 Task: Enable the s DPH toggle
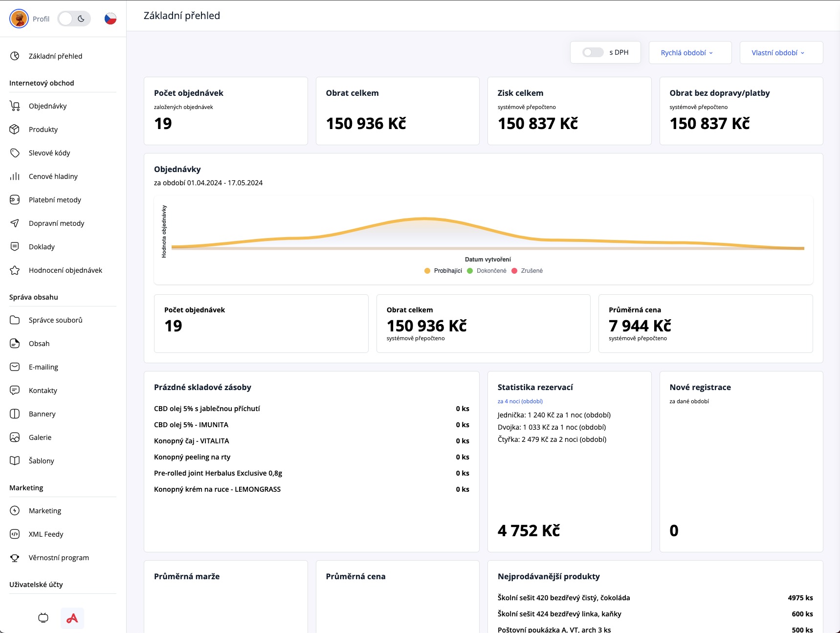(593, 52)
